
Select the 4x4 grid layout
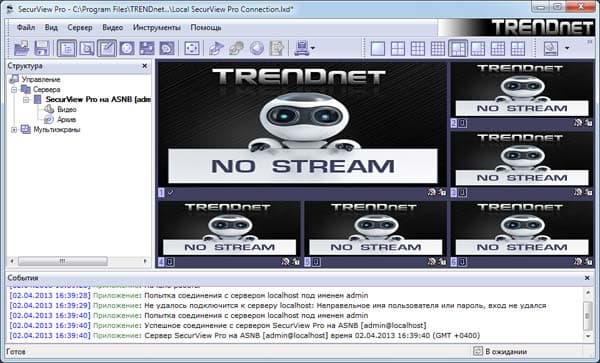click(437, 49)
